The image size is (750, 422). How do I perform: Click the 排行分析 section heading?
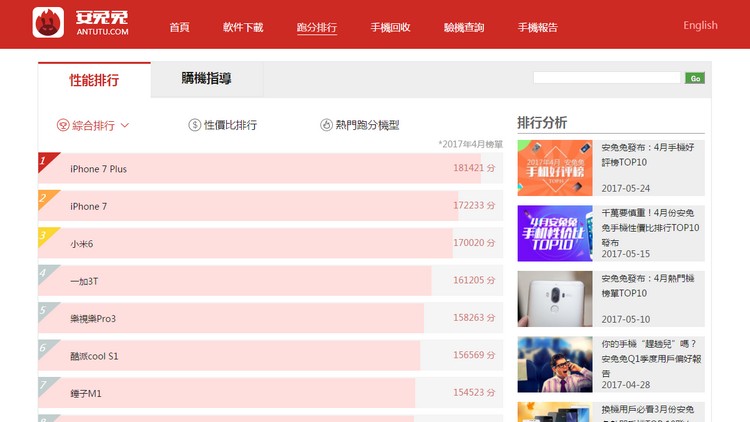pos(542,122)
